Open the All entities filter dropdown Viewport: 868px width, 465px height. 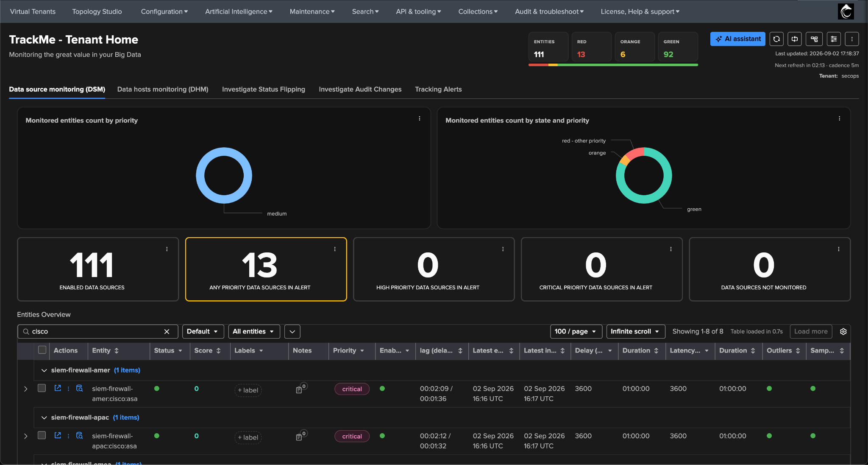(x=254, y=332)
